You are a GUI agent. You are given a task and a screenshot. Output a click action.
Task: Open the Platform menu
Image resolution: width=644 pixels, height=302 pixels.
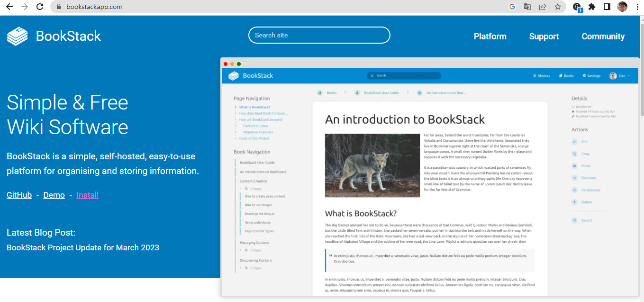490,37
